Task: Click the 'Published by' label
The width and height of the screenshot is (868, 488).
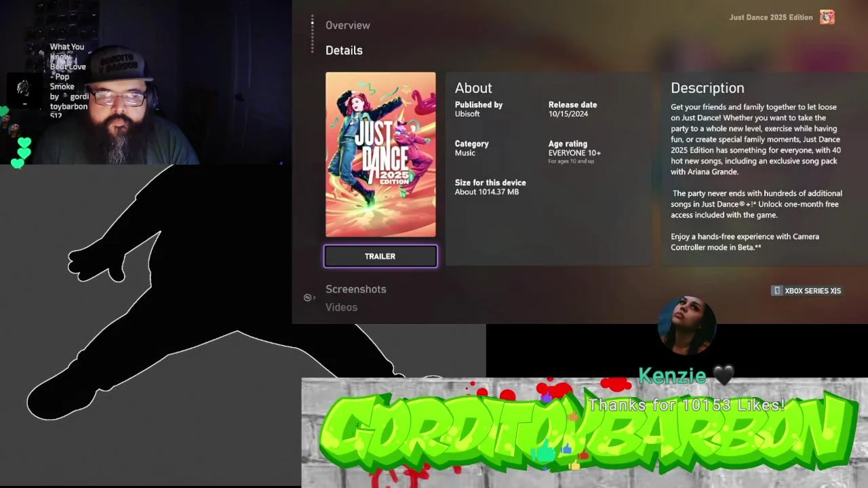Action: [x=479, y=105]
